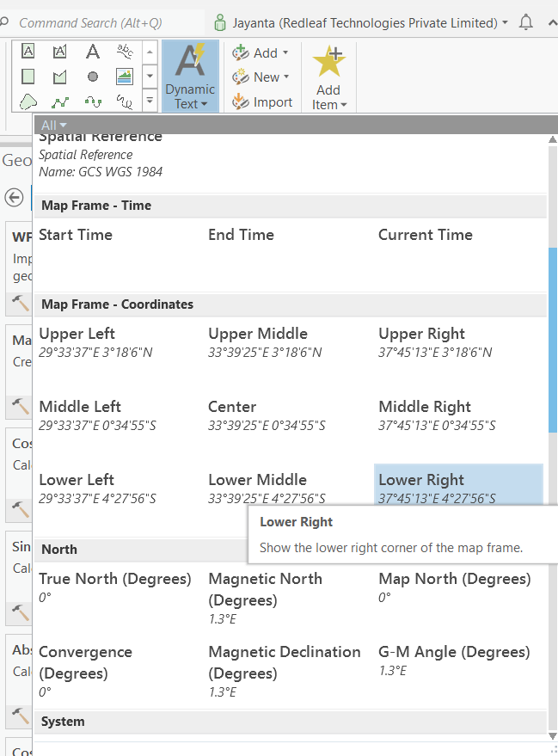Select the Circle graphic tool
Image resolution: width=558 pixels, height=756 pixels.
pos(92,76)
